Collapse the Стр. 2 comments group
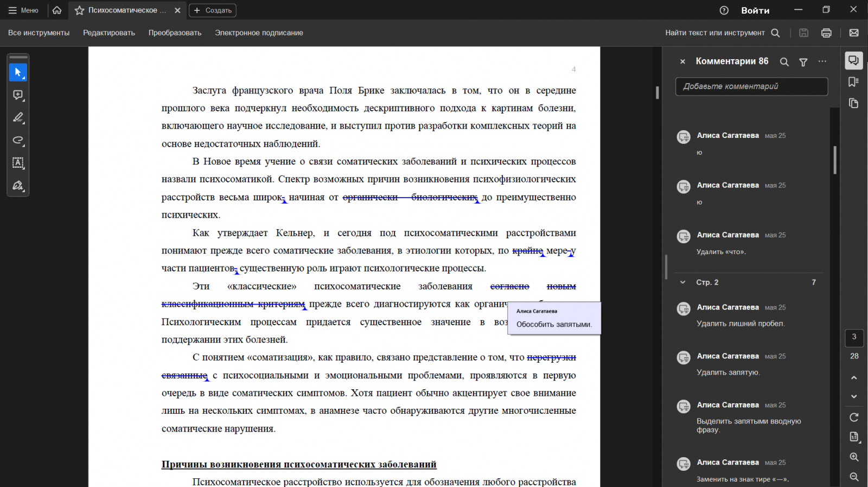This screenshot has width=868, height=487. pos(682,282)
